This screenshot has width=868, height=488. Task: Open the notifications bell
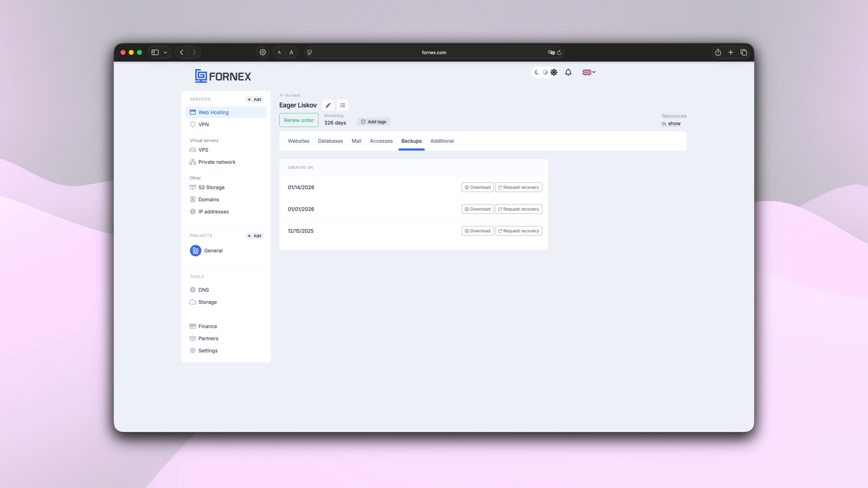tap(568, 72)
